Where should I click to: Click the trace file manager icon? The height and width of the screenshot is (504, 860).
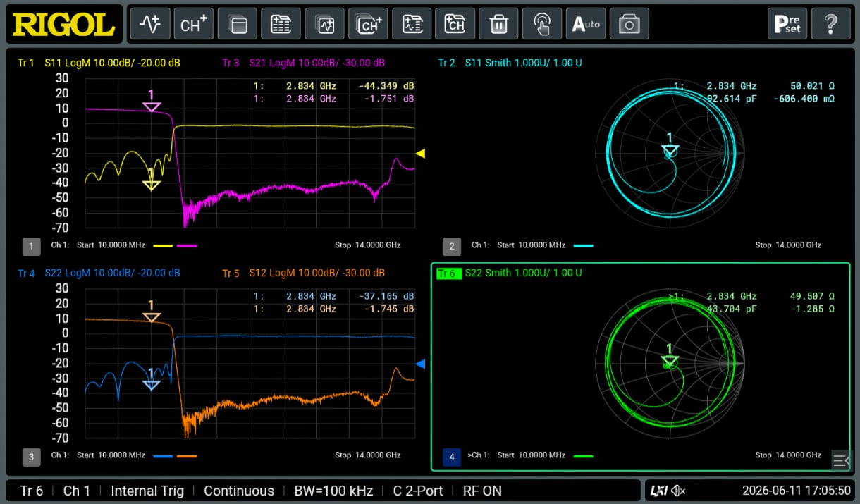click(412, 24)
